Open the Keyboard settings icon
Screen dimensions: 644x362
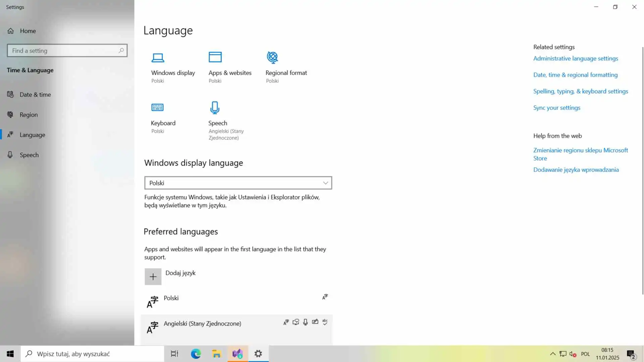point(157,107)
